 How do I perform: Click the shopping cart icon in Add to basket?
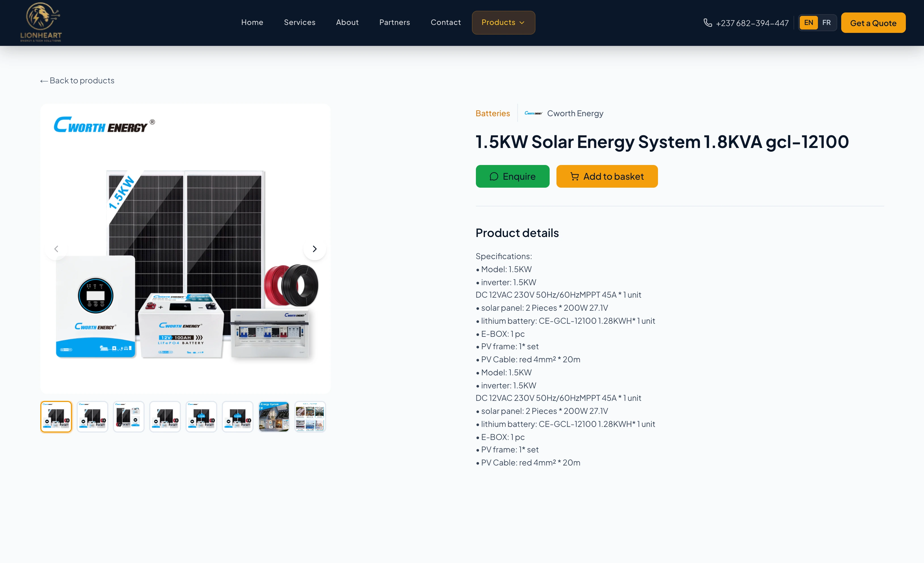[575, 176]
